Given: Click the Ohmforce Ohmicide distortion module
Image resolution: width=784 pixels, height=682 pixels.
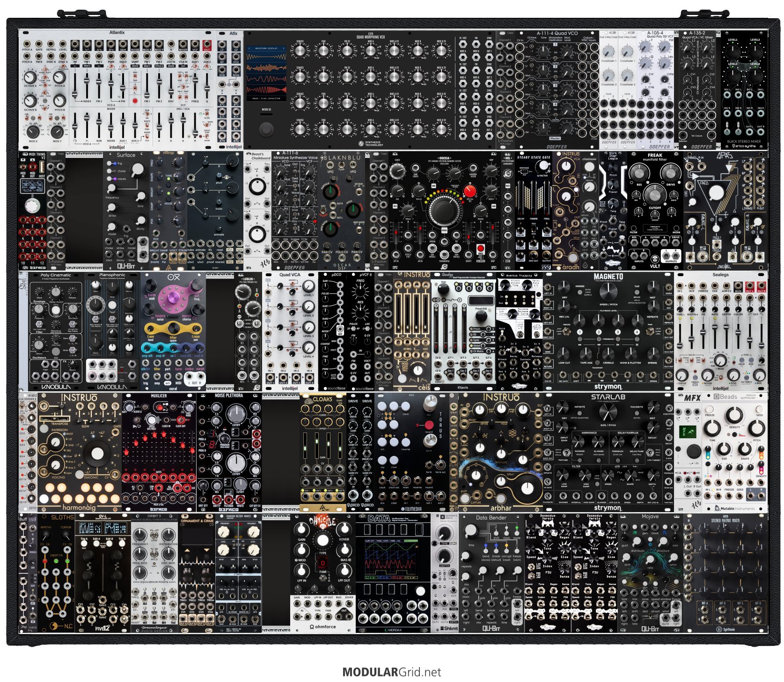Looking at the screenshot, I should [323, 573].
